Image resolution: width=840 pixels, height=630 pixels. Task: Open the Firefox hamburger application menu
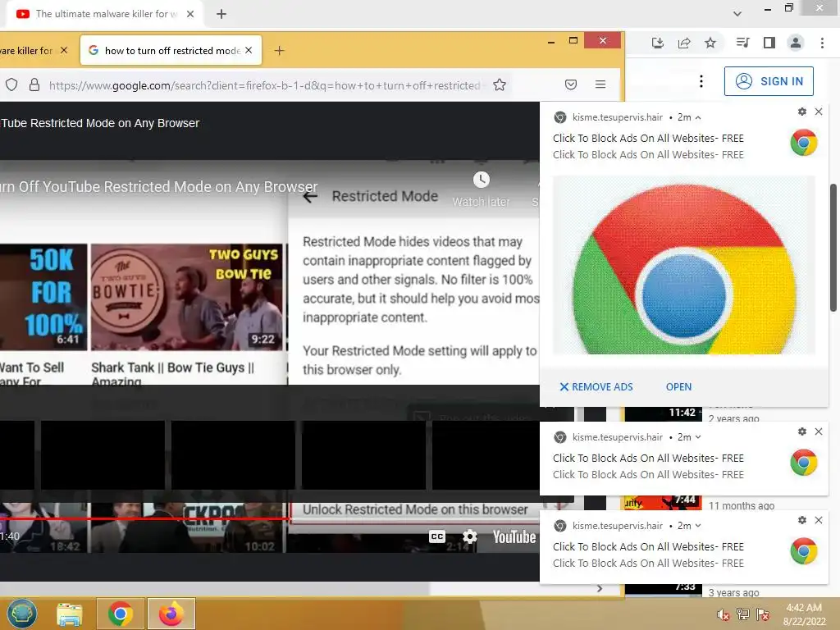point(600,84)
